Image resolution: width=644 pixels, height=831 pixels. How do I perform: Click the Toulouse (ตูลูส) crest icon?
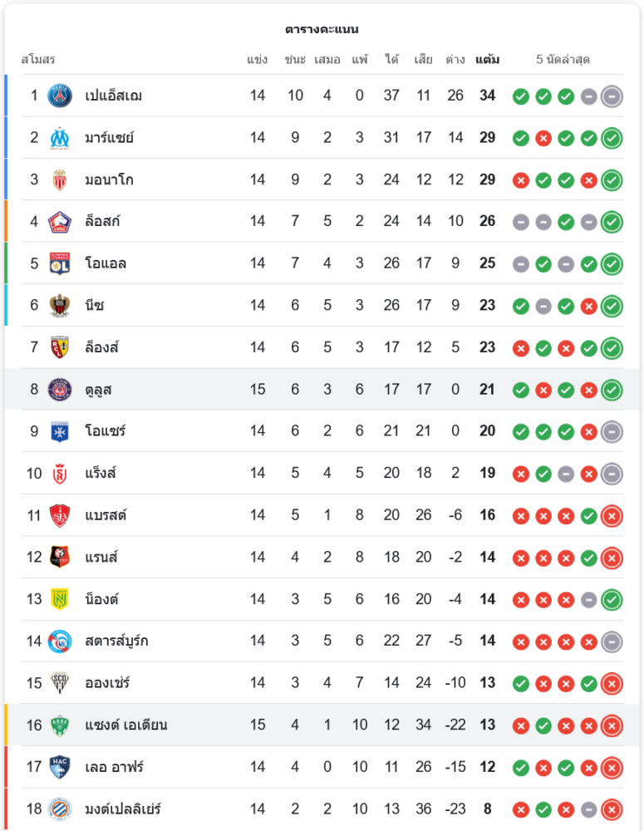point(60,389)
